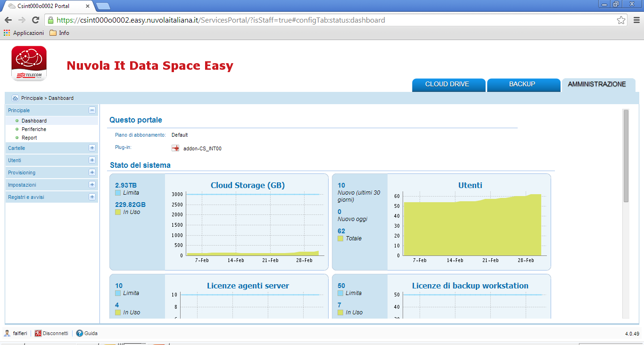
Task: Reload the page with refresh icon
Action: pyautogui.click(x=35, y=20)
